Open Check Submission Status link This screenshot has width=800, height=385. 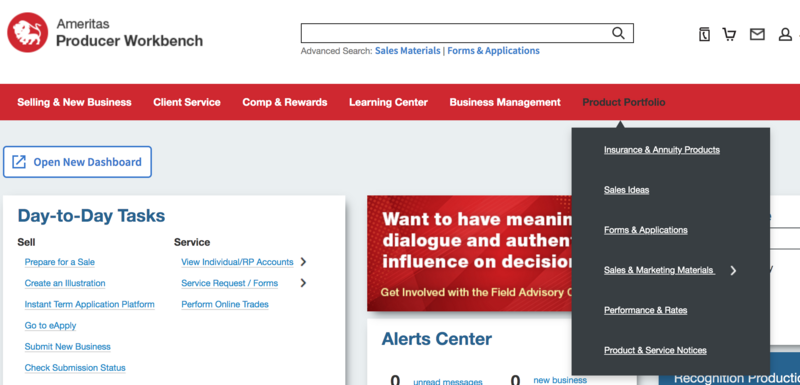point(75,368)
